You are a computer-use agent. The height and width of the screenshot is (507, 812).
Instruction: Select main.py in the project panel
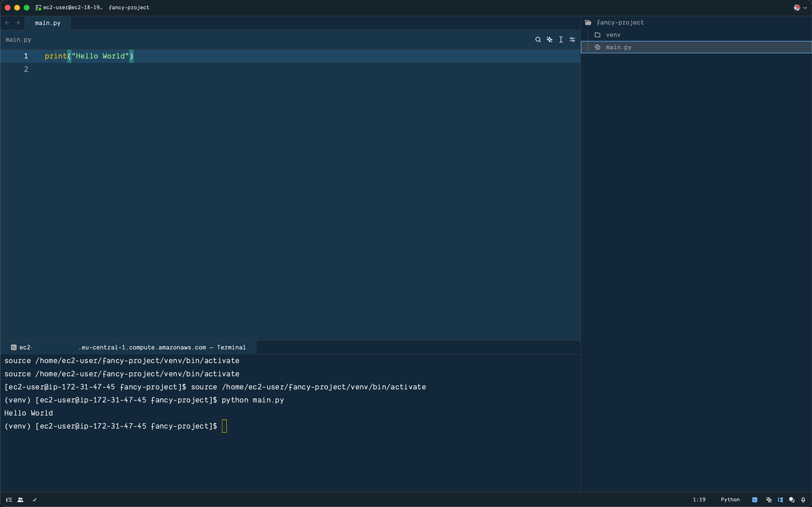618,47
